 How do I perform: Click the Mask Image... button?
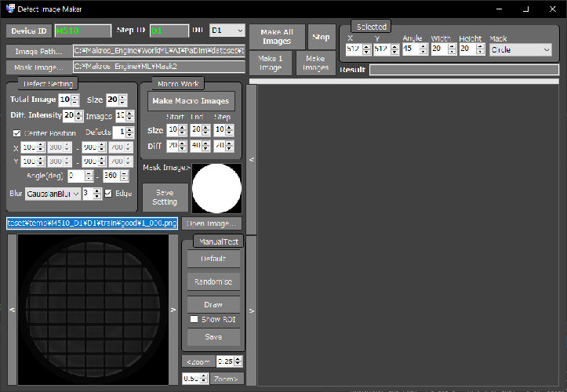click(x=38, y=67)
